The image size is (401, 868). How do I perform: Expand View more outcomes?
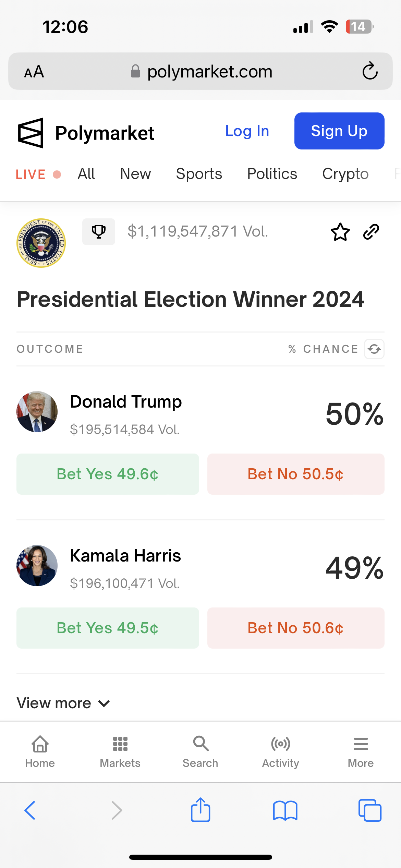63,703
